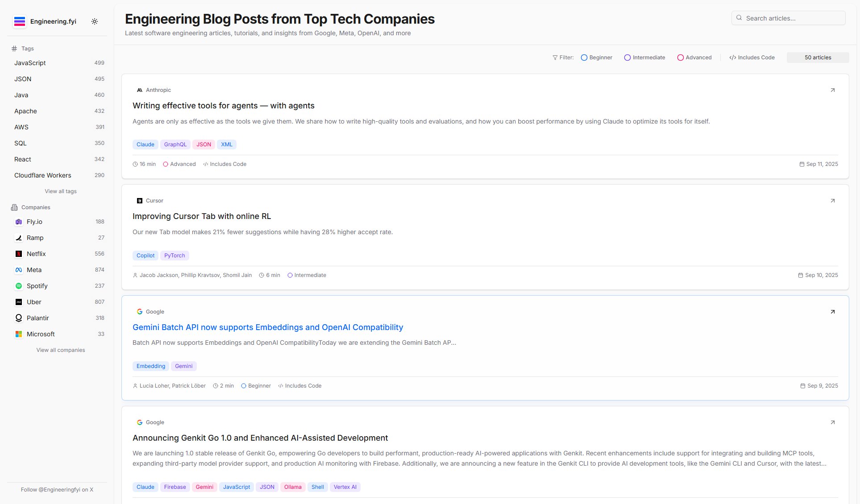Click the Cursor logo on second article
Viewport: 860px width, 504px height.
[140, 201]
